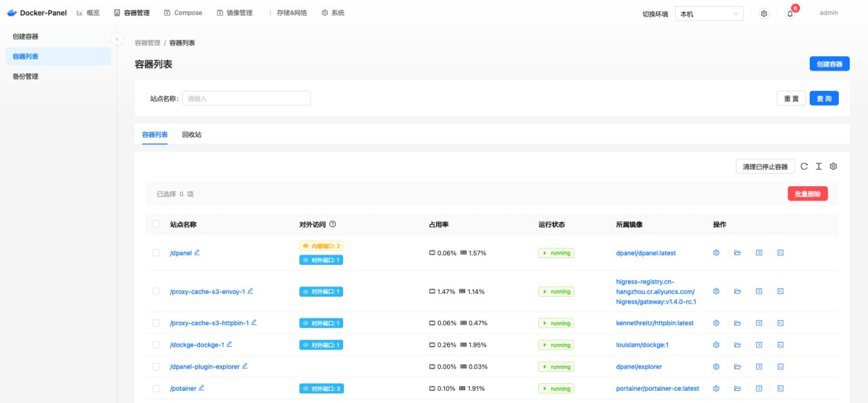Open terminal console for /dpanel container
The image size is (868, 403).
coord(781,253)
